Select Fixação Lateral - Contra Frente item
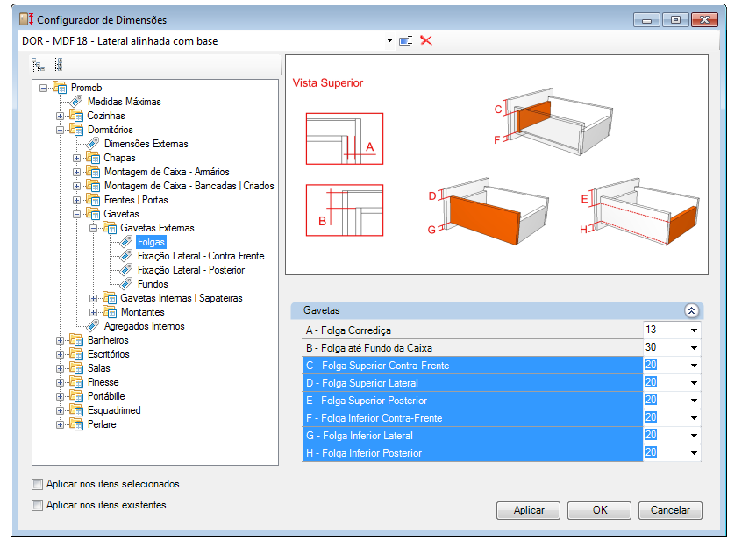The image size is (756, 540). coord(201,256)
